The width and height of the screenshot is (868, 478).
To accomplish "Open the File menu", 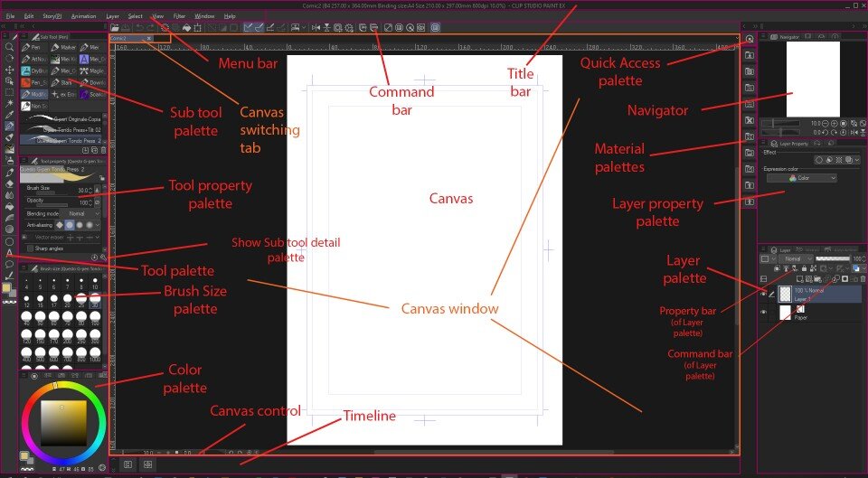I will 11,16.
